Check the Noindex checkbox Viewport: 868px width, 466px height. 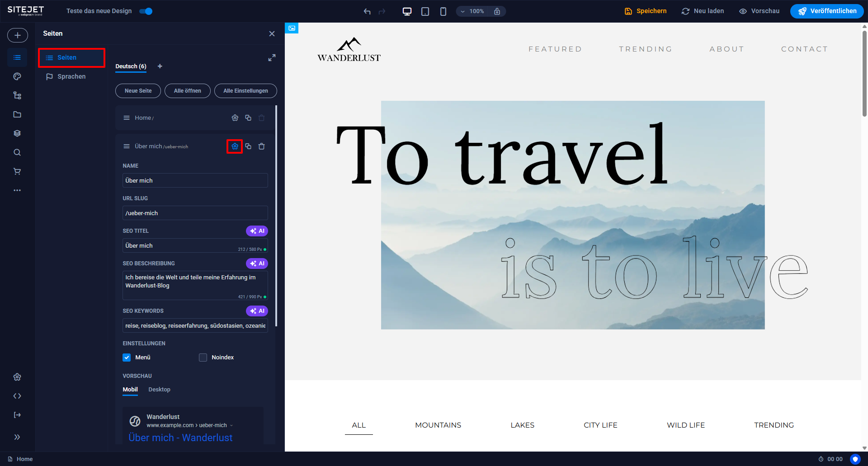tap(203, 358)
